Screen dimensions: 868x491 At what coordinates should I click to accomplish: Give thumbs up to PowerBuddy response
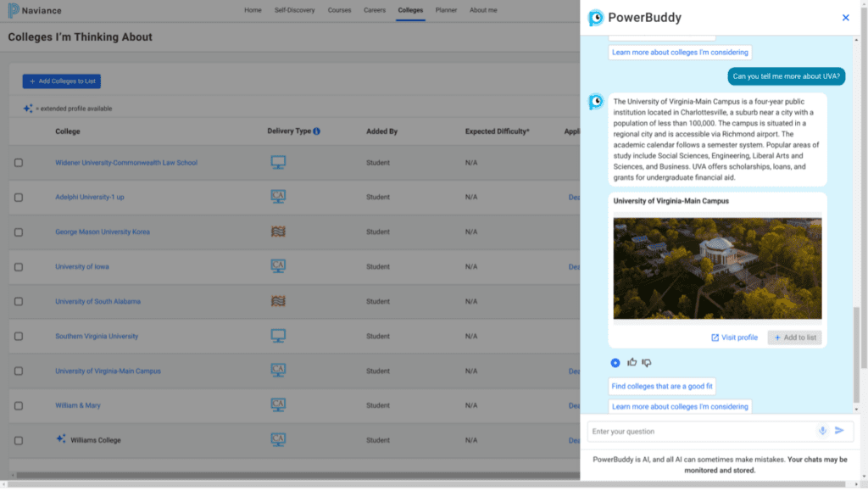[632, 363]
